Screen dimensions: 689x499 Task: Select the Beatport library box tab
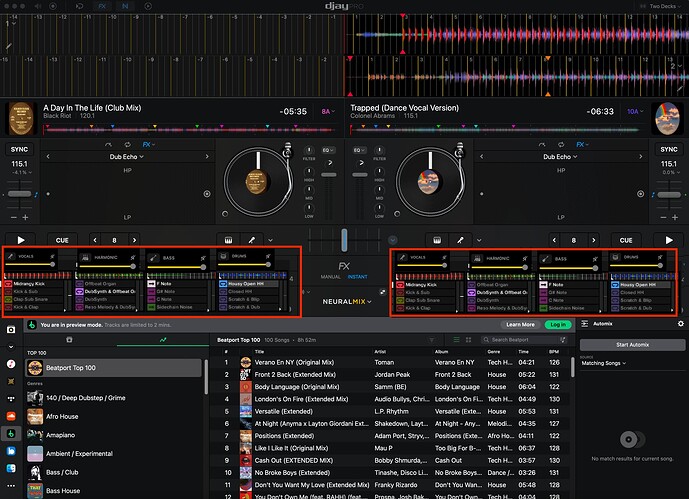69,340
